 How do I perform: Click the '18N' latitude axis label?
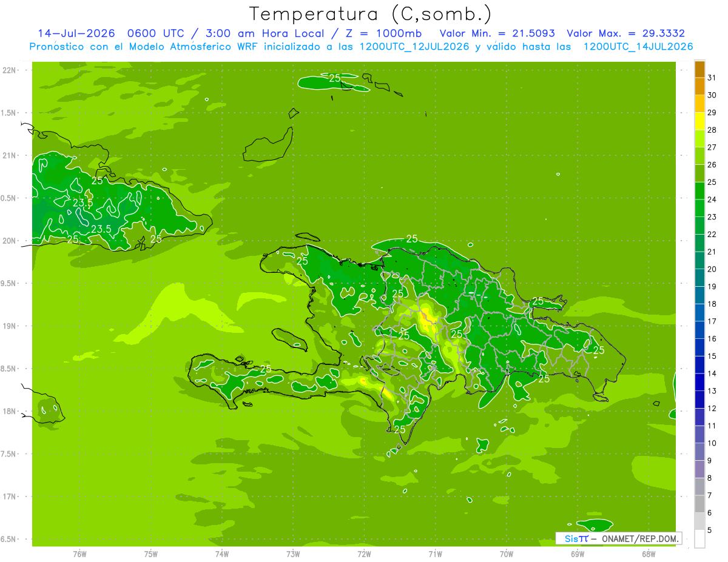pyautogui.click(x=10, y=411)
